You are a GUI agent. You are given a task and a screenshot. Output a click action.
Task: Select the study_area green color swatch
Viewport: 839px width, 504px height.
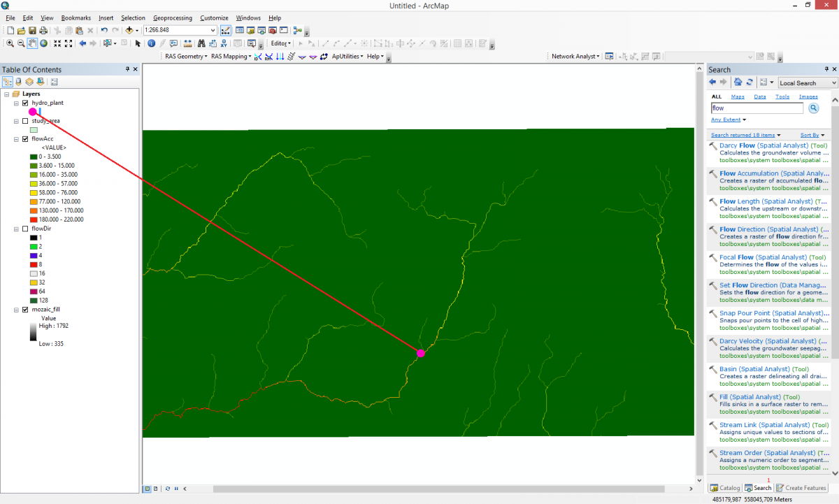tap(33, 129)
